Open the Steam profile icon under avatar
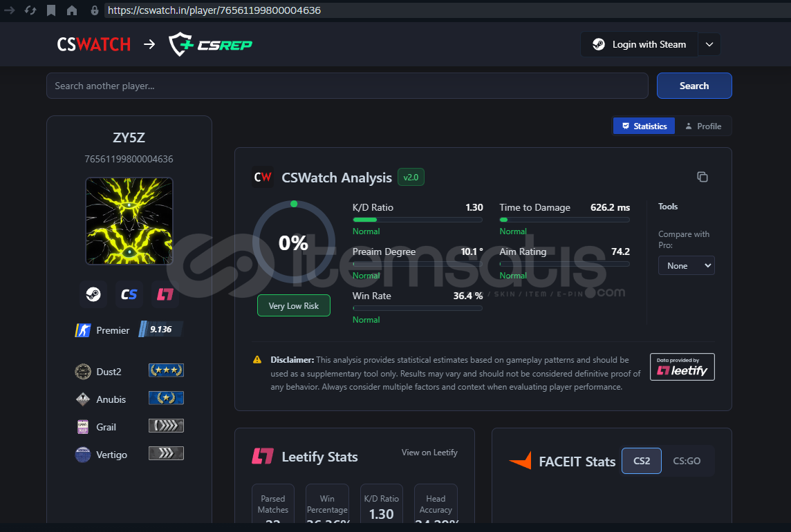This screenshot has width=791, height=532. tap(93, 294)
